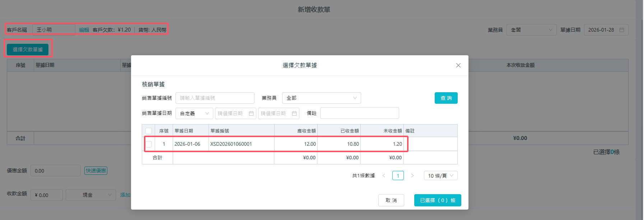Toggle the select-all checkbox in table header
The height and width of the screenshot is (220, 644).
click(x=149, y=131)
